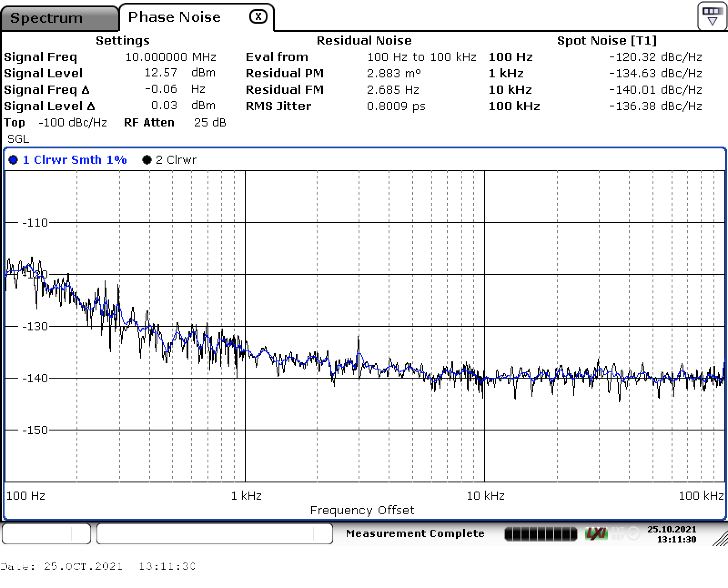The width and height of the screenshot is (728, 588).
Task: Click Residual PM value 2.883 m°
Action: pyautogui.click(x=394, y=73)
